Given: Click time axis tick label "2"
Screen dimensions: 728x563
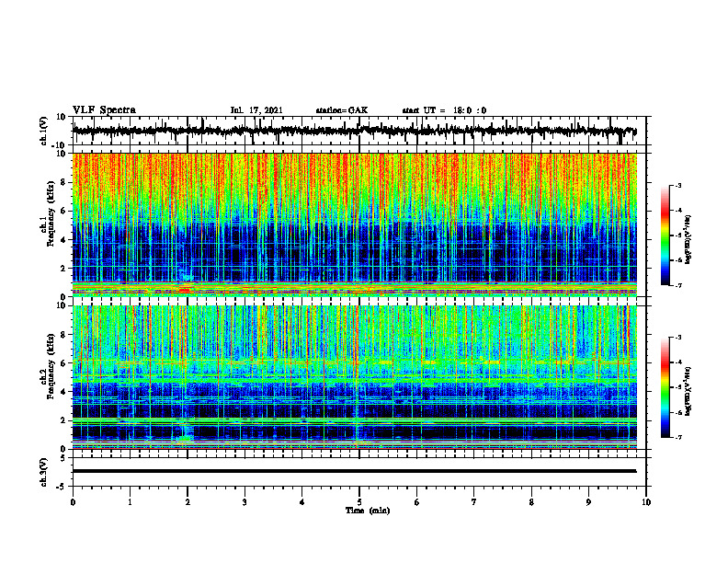Looking at the screenshot, I should [188, 502].
